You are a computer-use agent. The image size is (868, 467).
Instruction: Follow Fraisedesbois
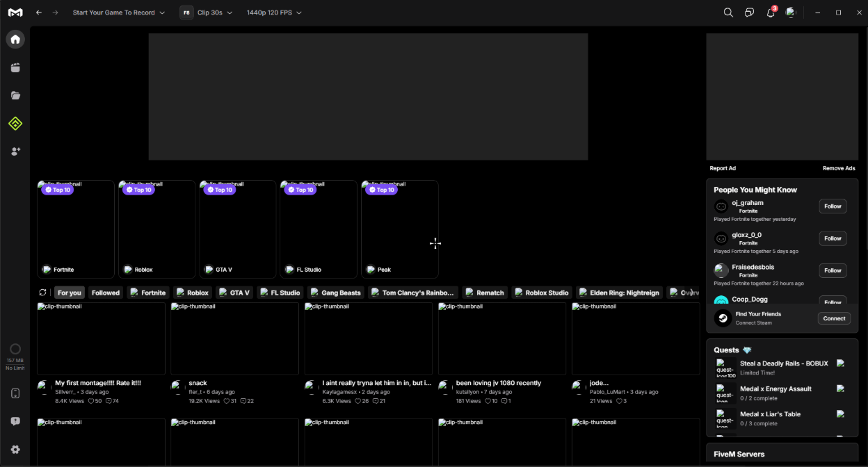click(x=833, y=270)
